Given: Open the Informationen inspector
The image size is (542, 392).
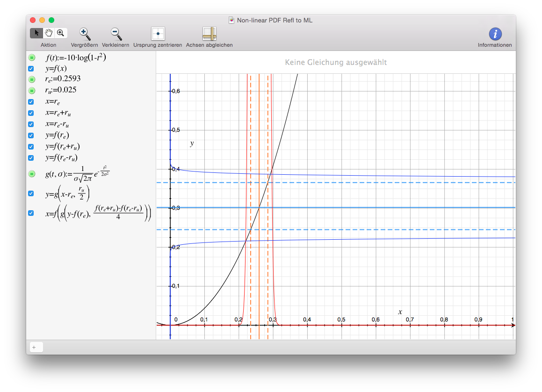Looking at the screenshot, I should click(x=495, y=34).
